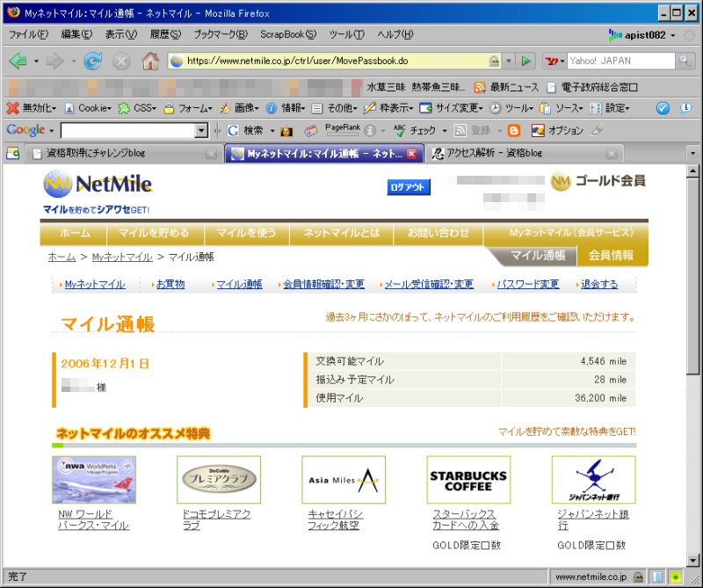
Task: Expand the Google search box history dropdown
Action: click(x=202, y=130)
